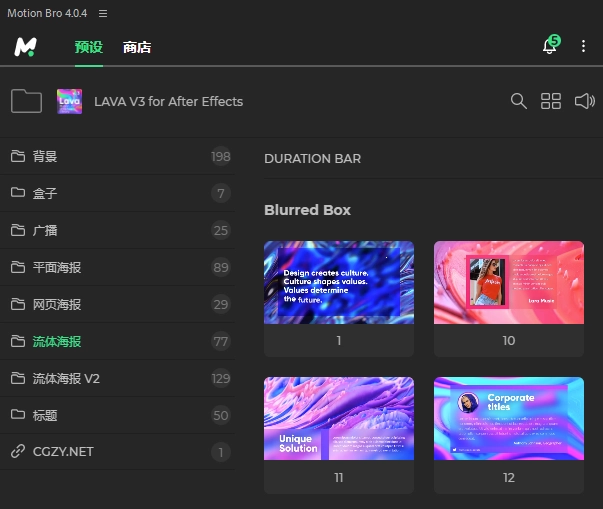This screenshot has width=603, height=509.
Task: Select the highlighted 流体海报 category
Action: click(117, 341)
